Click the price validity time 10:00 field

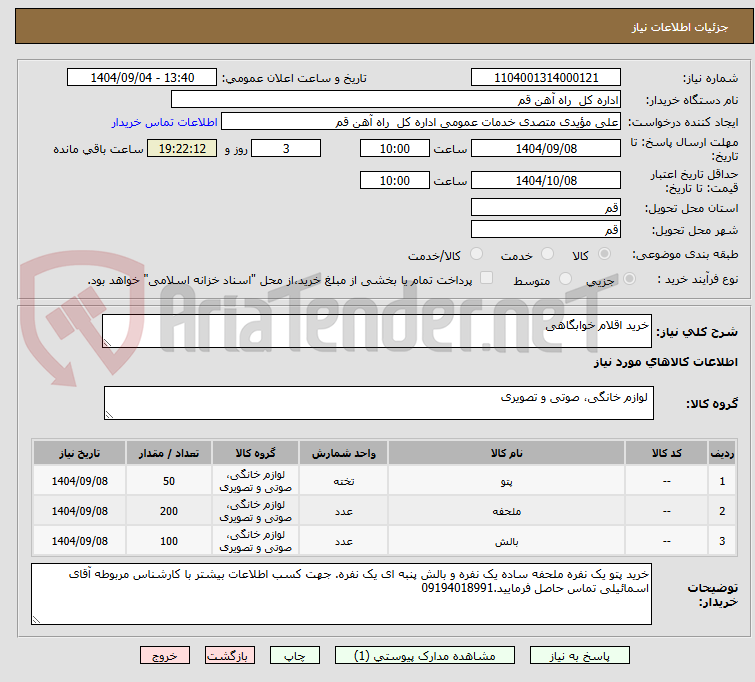click(394, 180)
